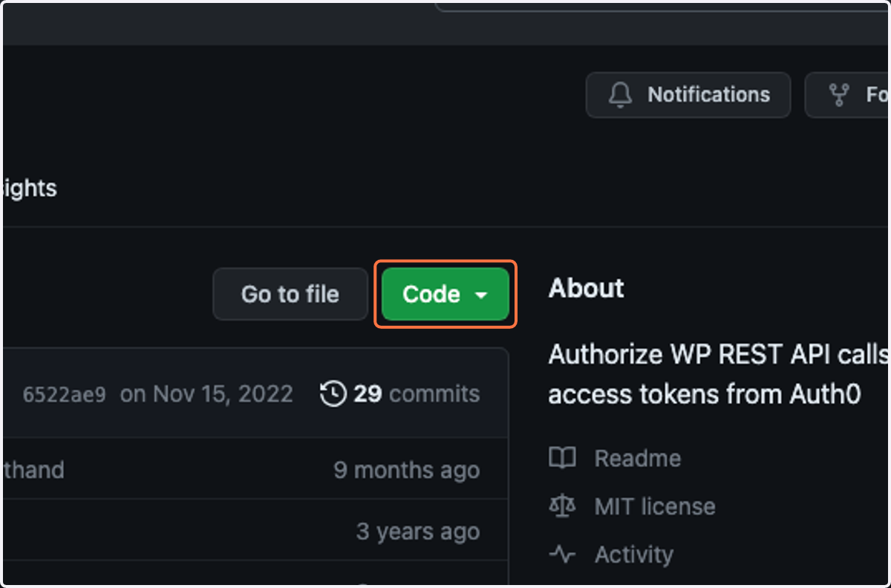Screen dimensions: 891x588
Task: Open the Readme link
Action: click(x=638, y=458)
